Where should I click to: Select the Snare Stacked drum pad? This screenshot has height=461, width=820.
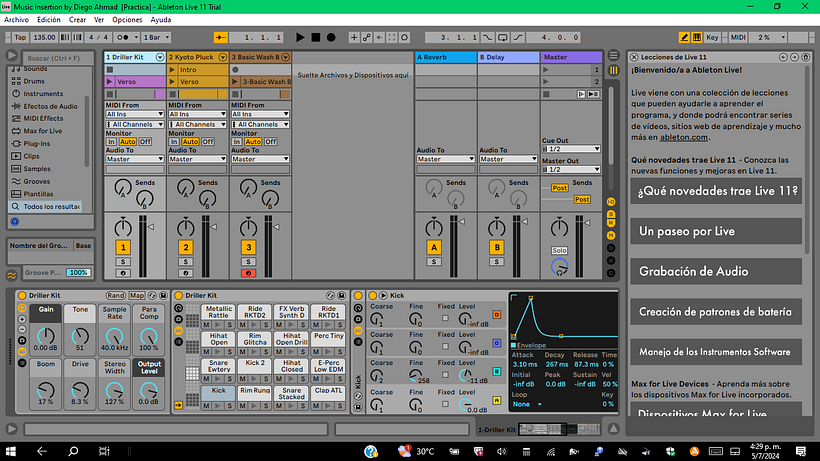coord(292,393)
